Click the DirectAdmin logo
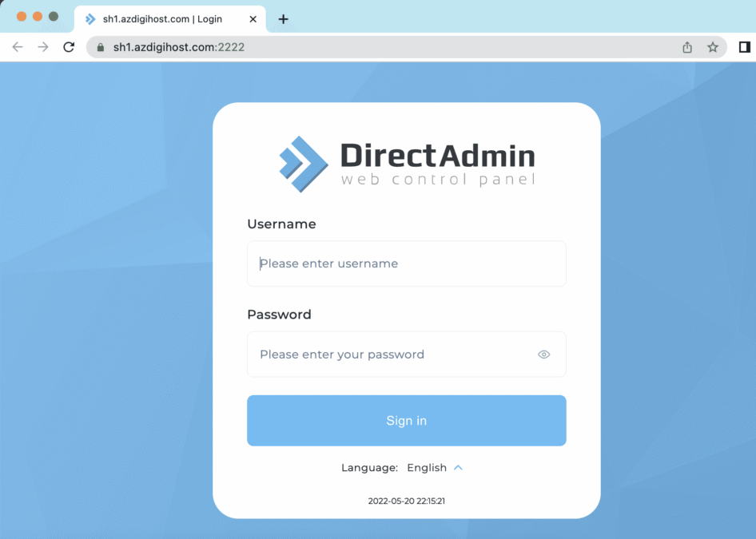Screen dimensions: 756x539 (407, 164)
